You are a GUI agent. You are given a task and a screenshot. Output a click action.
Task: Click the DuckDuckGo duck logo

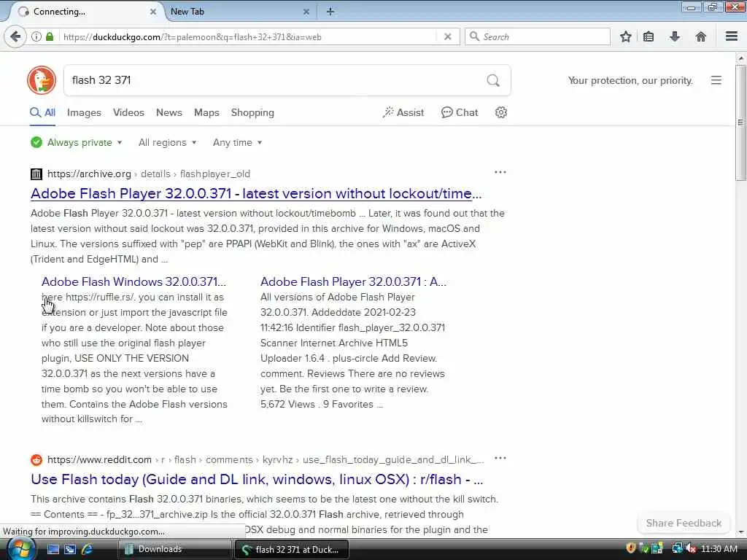[x=42, y=80]
